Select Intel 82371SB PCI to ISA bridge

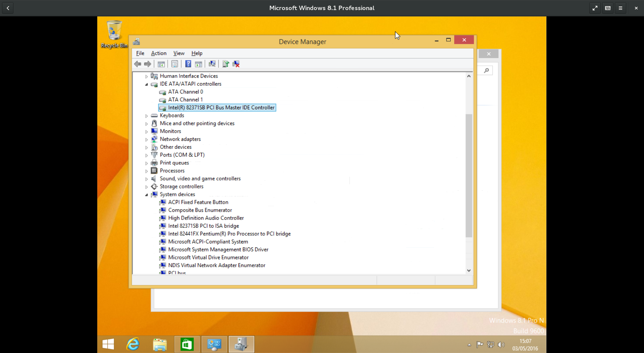204,226
